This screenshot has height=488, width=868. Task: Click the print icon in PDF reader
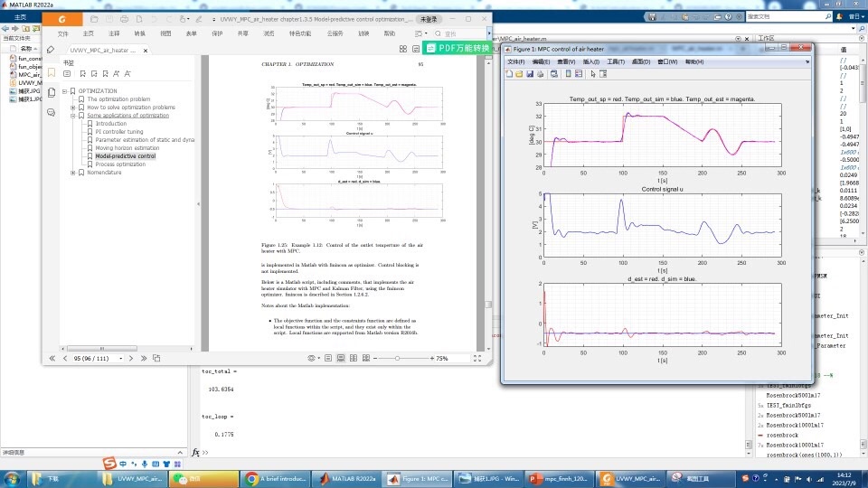coord(124,19)
